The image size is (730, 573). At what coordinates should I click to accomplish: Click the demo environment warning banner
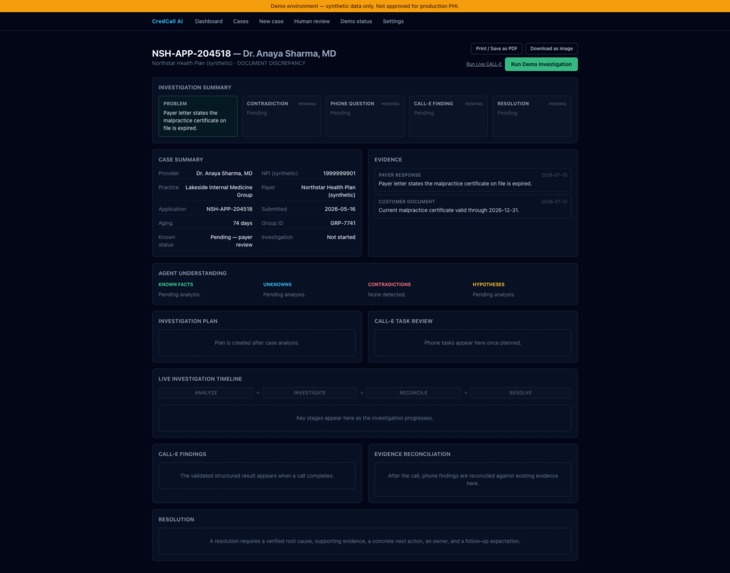coord(365,6)
